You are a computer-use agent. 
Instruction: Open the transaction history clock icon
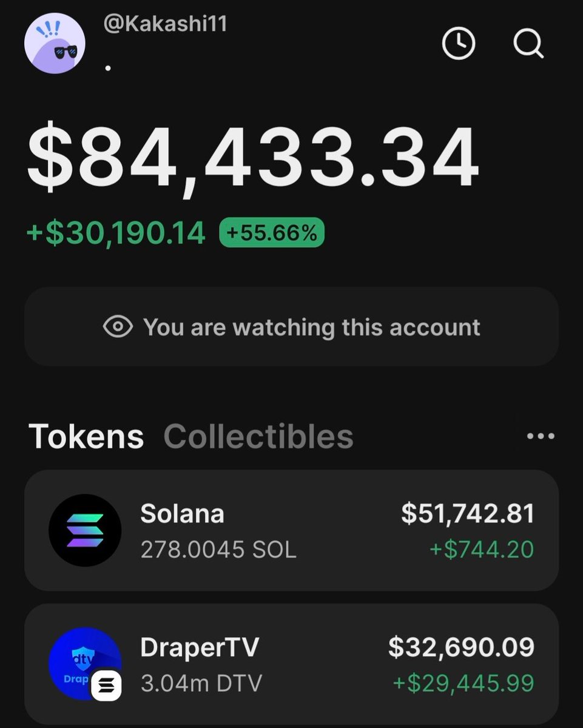coord(458,44)
